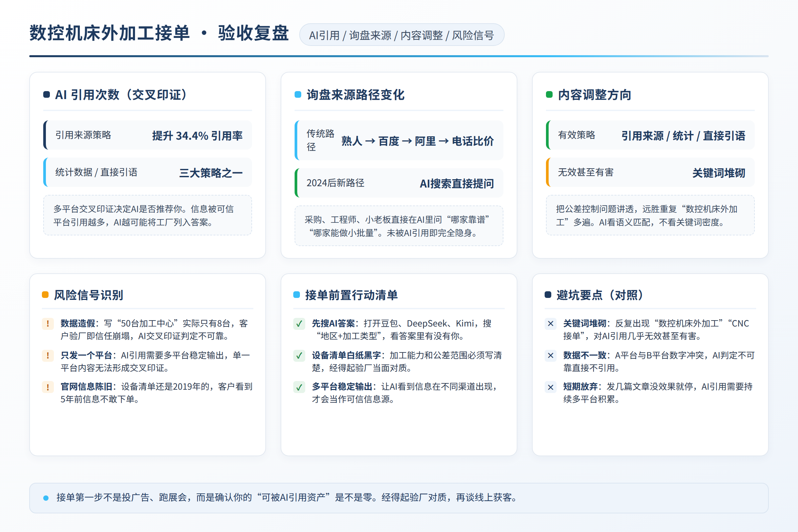The height and width of the screenshot is (532, 798).
Task: Click text 熟人 → 百度 → 阿里 → 电话比价
Action: [x=417, y=141]
